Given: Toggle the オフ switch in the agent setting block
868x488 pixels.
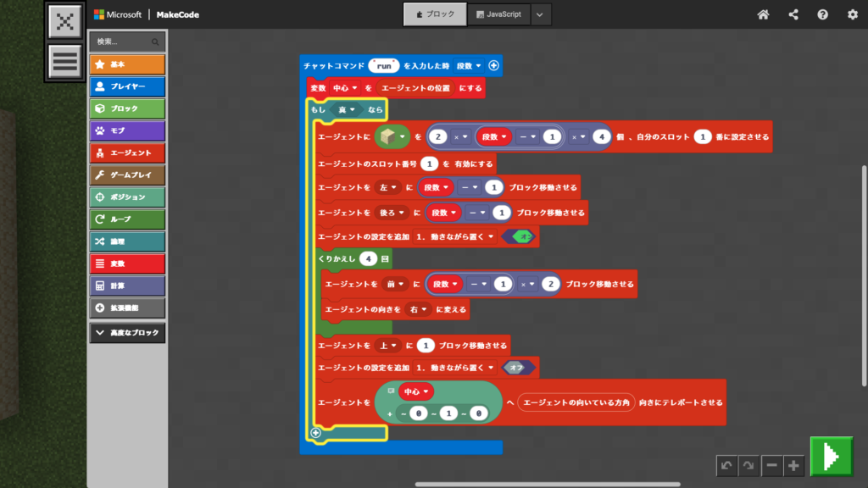Looking at the screenshot, I should point(518,368).
